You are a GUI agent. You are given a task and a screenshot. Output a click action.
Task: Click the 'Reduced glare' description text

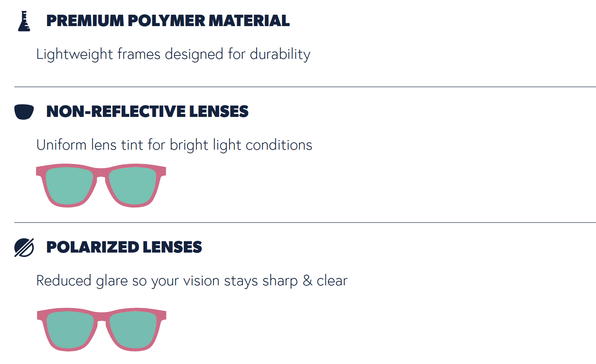point(192,281)
